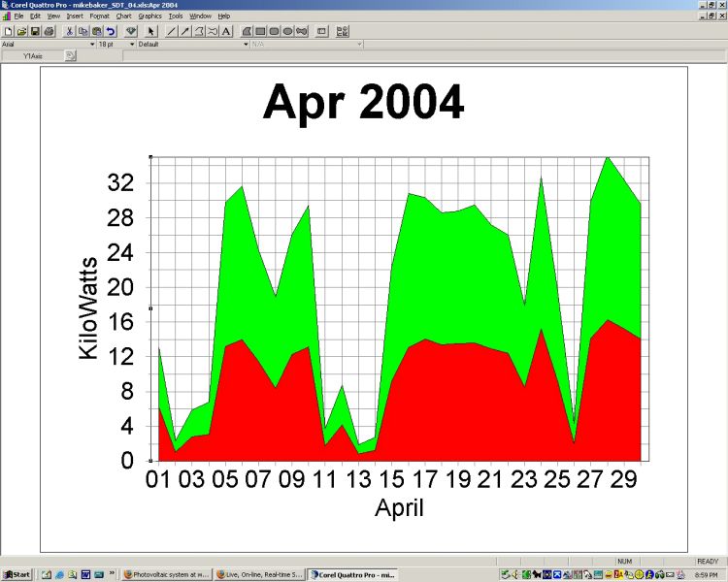This screenshot has height=582, width=728.
Task: Pick the Text box 'A' tool
Action: point(226,32)
